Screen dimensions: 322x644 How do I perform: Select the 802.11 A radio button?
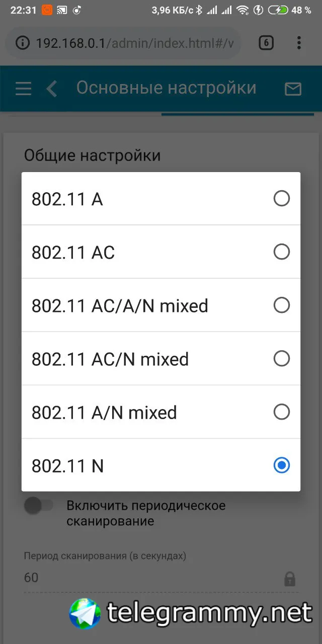[x=281, y=199]
